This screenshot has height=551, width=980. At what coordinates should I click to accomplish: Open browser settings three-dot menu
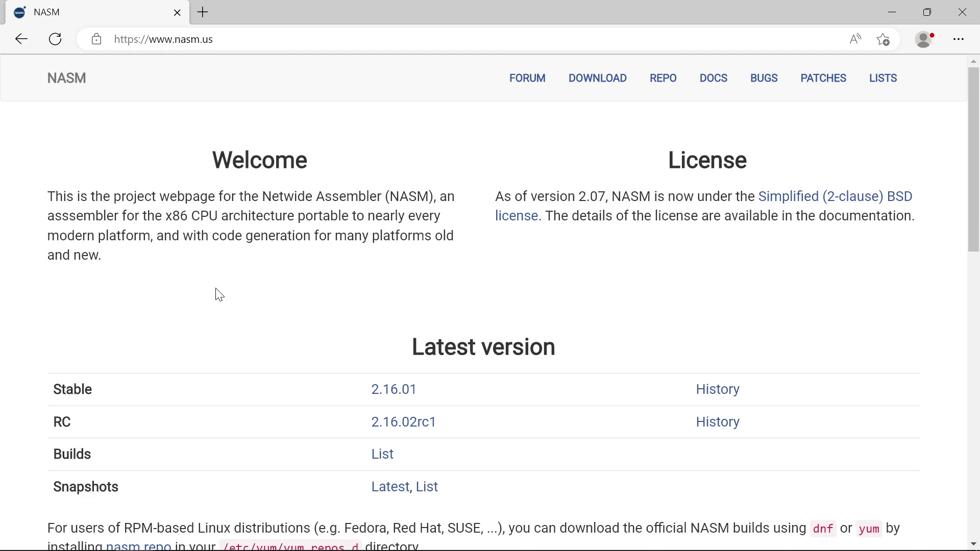[959, 39]
